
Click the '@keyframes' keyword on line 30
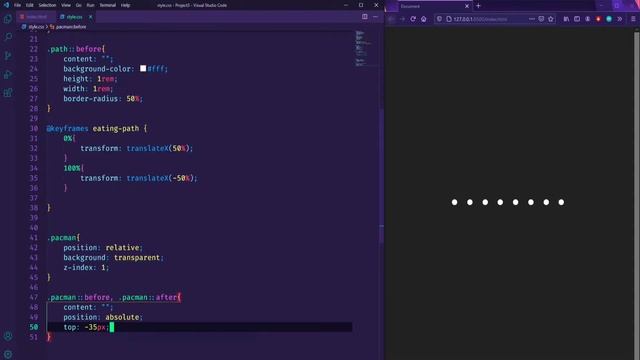[67, 128]
